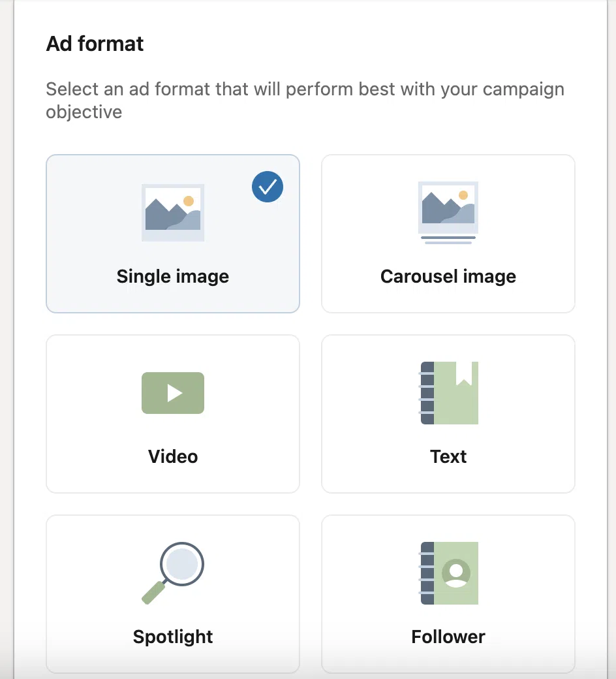Click the Text notebook bookmark icon
Screen dimensions: 616x679
tap(449, 393)
